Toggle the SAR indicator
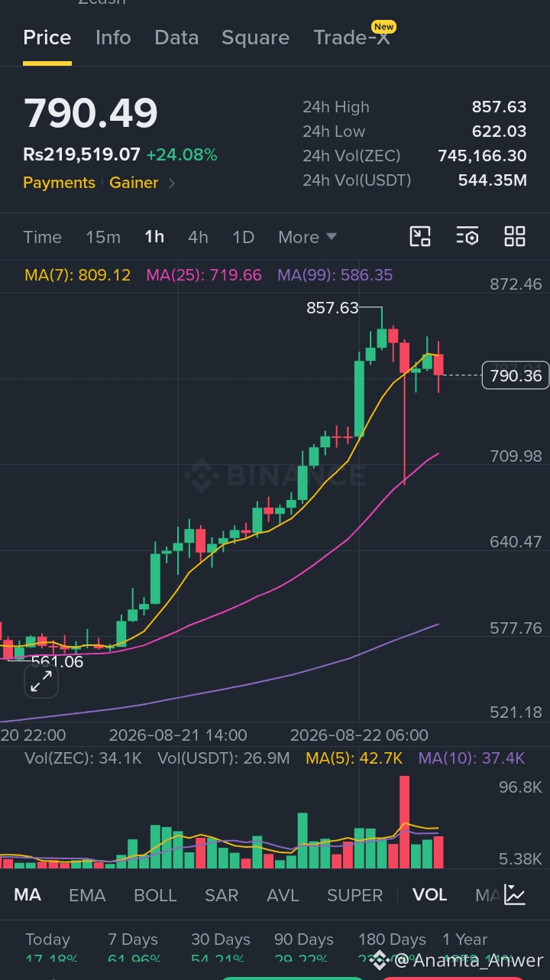The image size is (550, 980). pos(222,894)
